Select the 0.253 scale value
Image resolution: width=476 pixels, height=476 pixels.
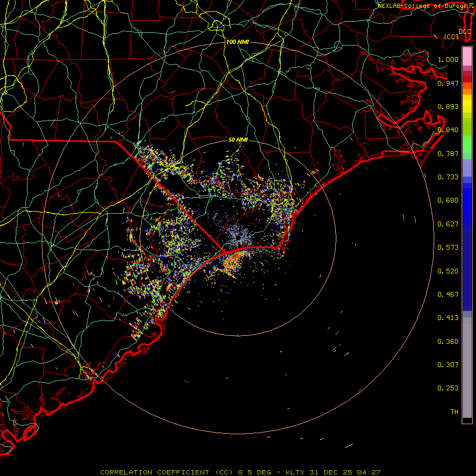[x=448, y=388]
